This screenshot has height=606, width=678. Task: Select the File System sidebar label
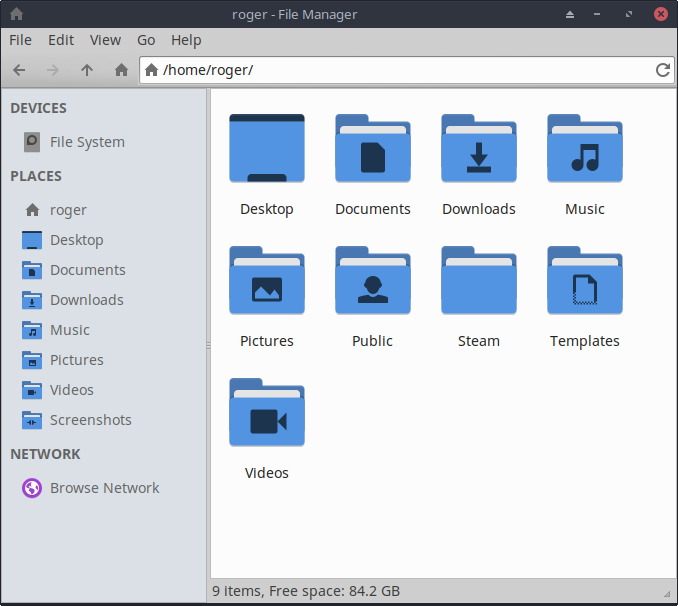click(x=87, y=142)
